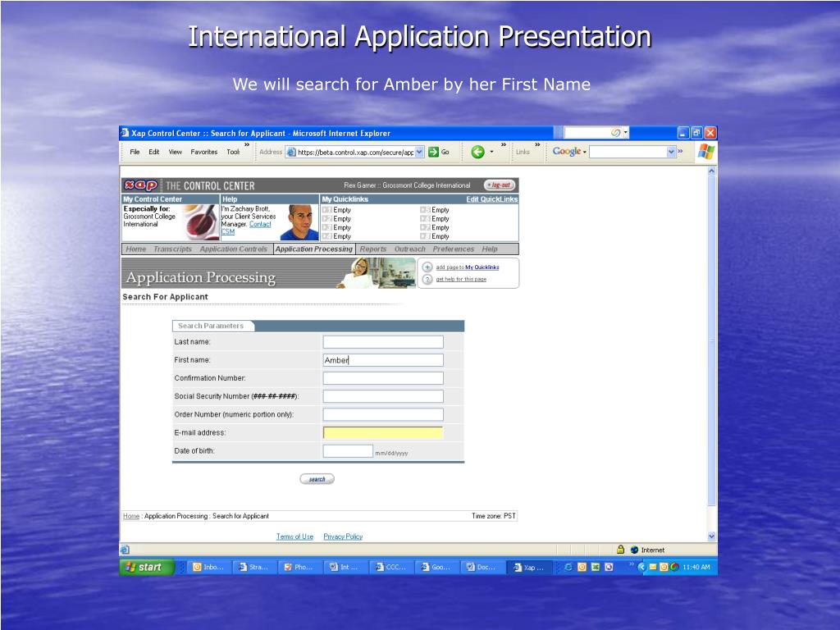Click the green Back arrow button
The image size is (840, 630).
[477, 152]
